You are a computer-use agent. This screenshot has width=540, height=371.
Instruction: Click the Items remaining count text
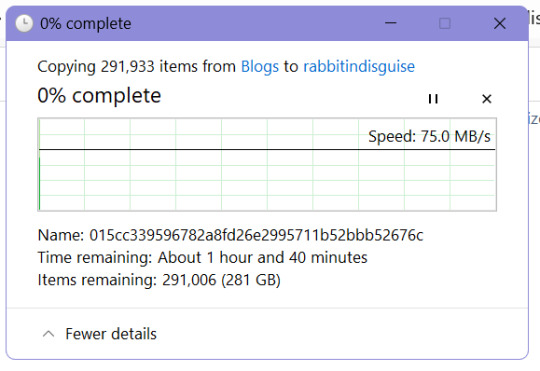159,280
